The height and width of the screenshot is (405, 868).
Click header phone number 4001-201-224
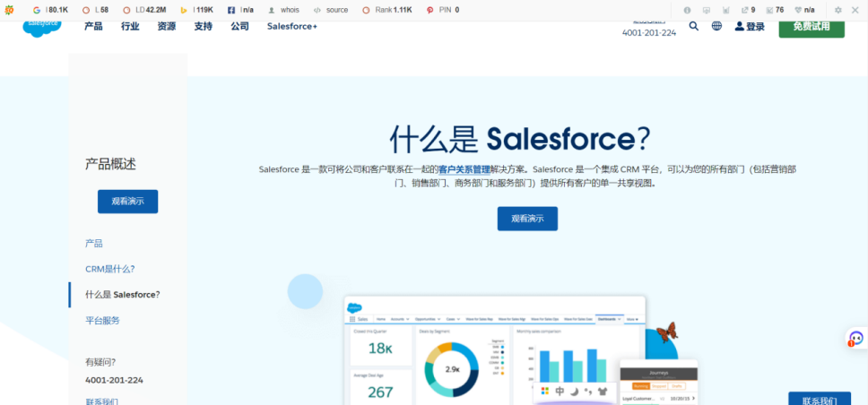click(x=649, y=32)
